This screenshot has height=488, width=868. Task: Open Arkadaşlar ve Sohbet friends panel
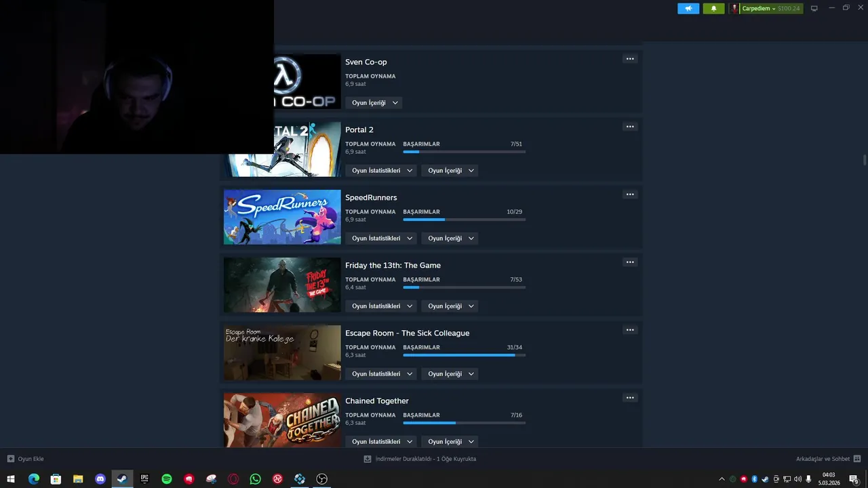click(x=828, y=459)
